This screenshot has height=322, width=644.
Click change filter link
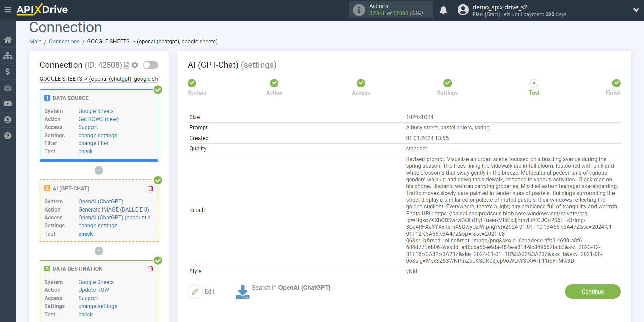[x=93, y=143]
